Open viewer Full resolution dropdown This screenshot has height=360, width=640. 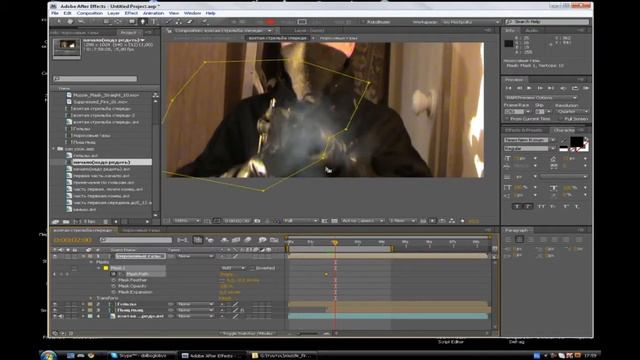[301, 221]
